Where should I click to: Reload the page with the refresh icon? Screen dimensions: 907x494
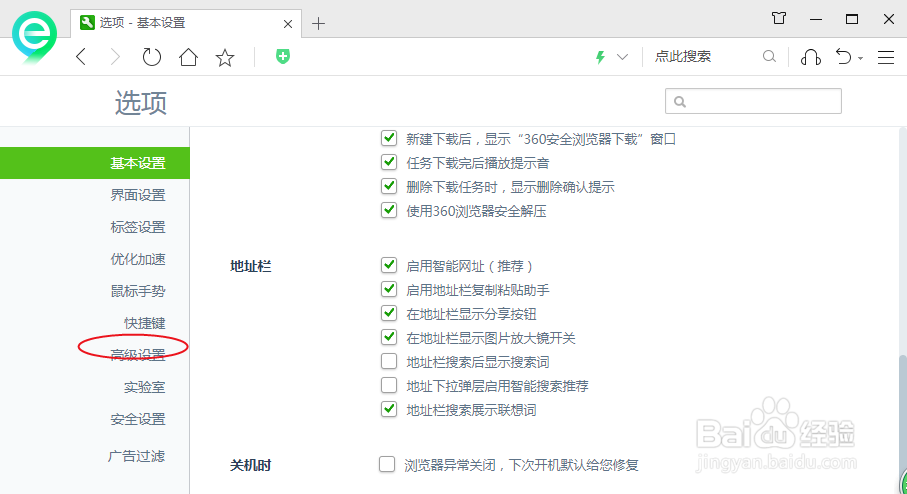click(151, 57)
